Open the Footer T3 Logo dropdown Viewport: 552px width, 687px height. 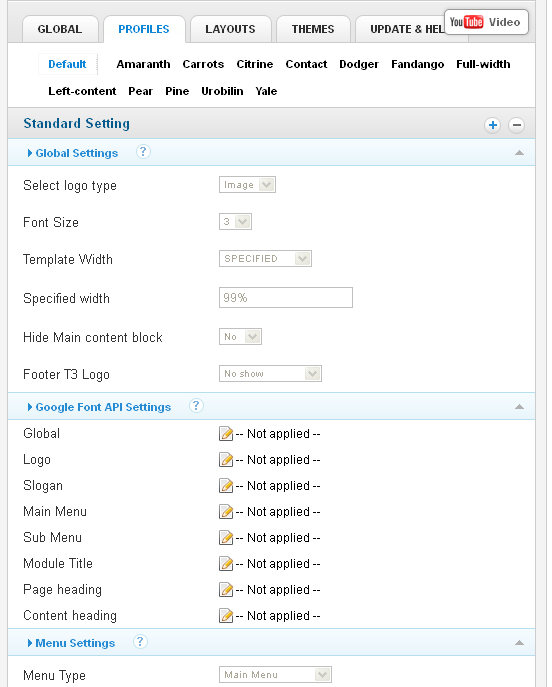(270, 374)
